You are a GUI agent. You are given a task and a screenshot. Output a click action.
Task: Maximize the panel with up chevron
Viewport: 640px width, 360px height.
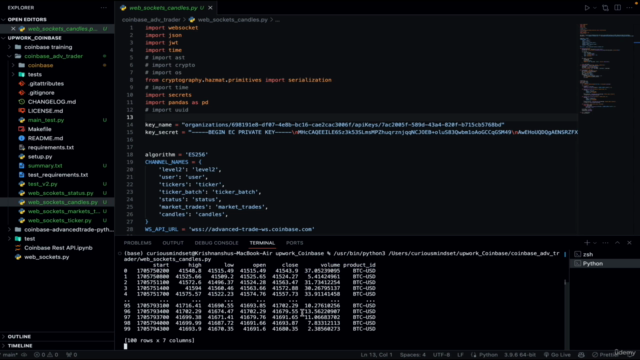(x=618, y=243)
